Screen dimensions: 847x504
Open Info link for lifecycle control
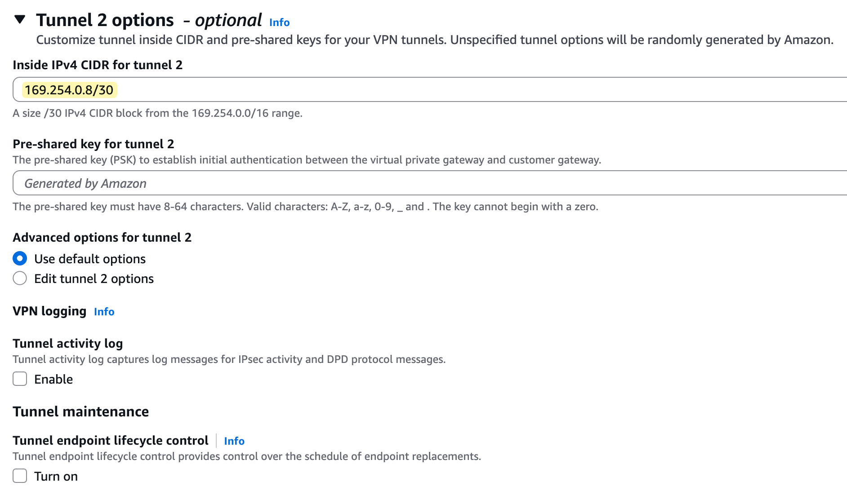pyautogui.click(x=234, y=441)
